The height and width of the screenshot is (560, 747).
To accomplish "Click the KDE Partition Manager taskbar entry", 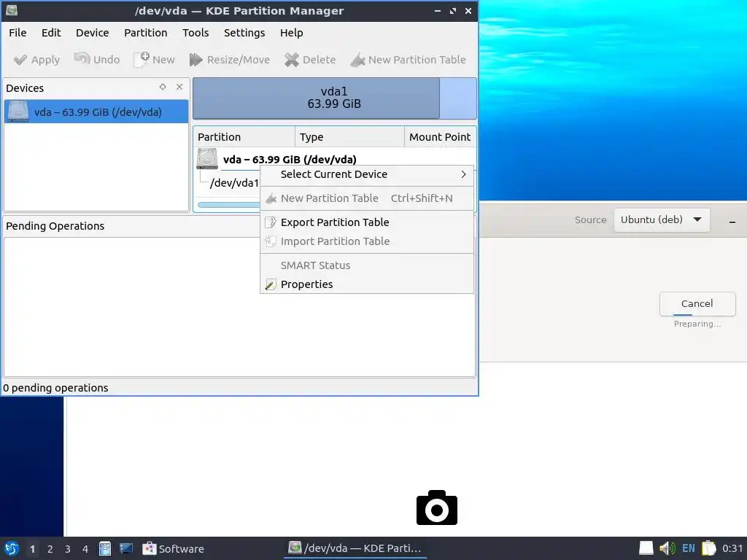I will coord(355,548).
